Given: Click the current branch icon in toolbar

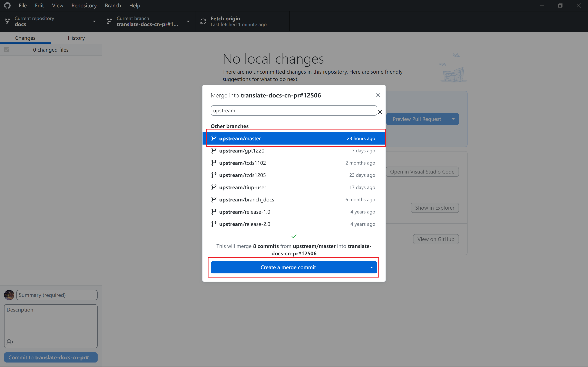Looking at the screenshot, I should tap(109, 21).
